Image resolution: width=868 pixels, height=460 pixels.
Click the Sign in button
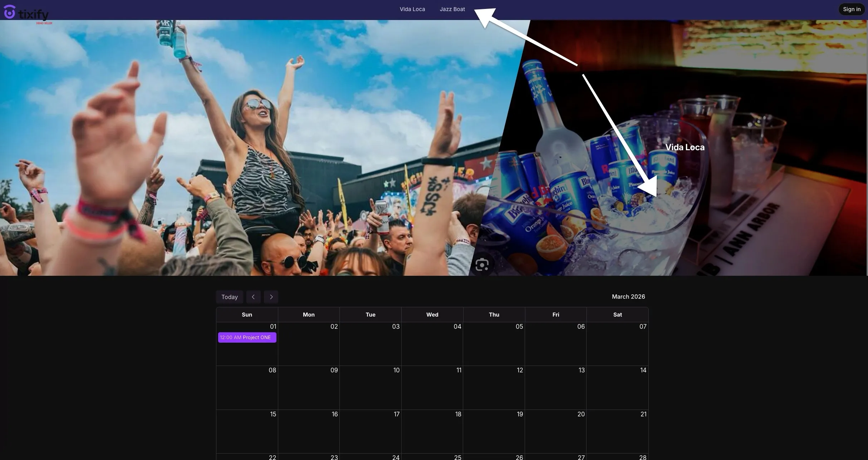[852, 9]
